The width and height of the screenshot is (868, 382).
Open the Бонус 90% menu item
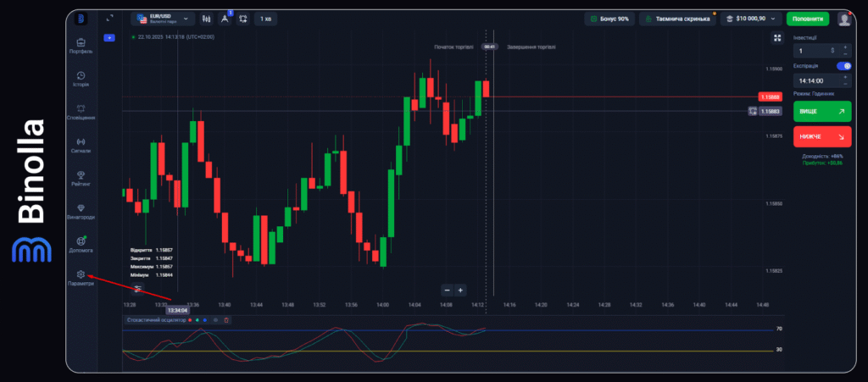(608, 18)
